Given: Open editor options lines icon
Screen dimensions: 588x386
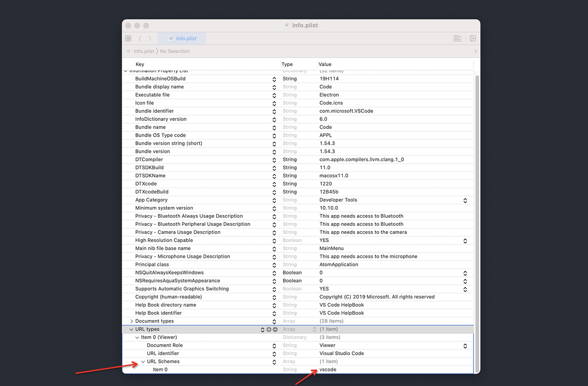Looking at the screenshot, I should pos(457,38).
